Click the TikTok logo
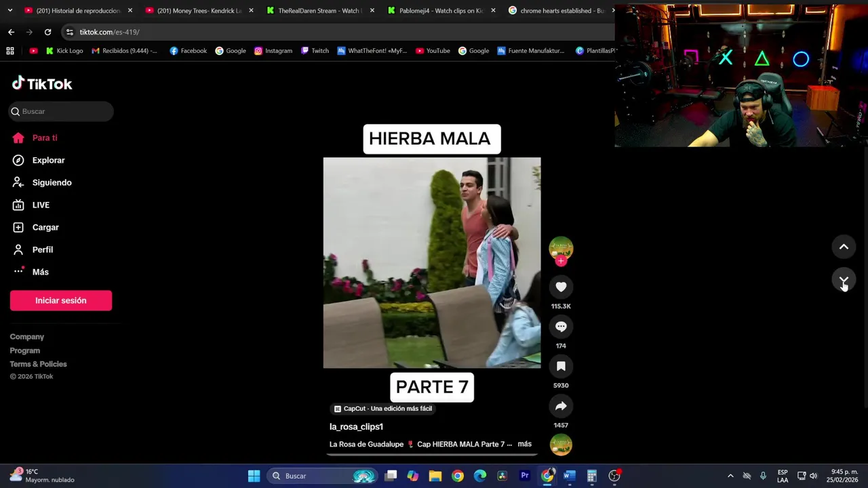The height and width of the screenshot is (488, 868). tap(42, 83)
